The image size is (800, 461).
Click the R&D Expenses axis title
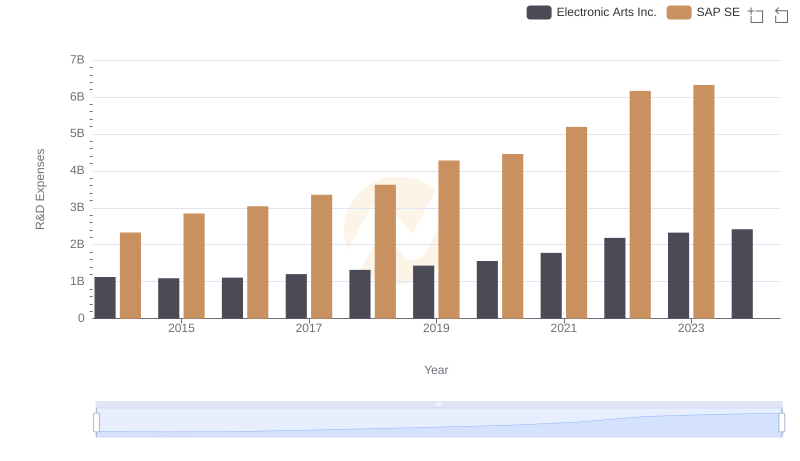(x=40, y=189)
